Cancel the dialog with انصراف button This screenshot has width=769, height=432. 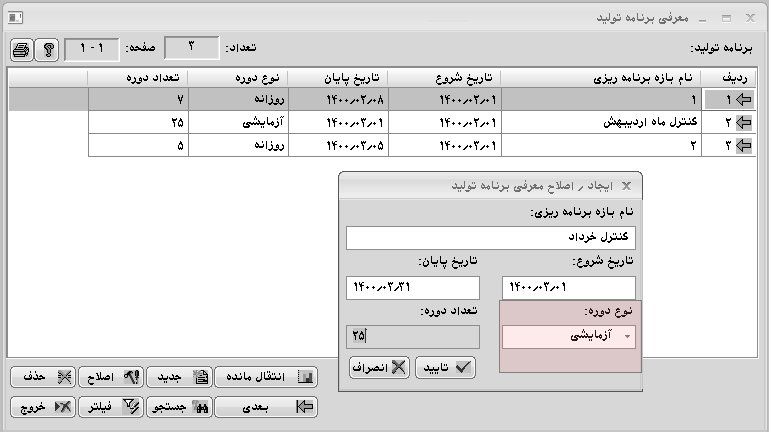378,366
